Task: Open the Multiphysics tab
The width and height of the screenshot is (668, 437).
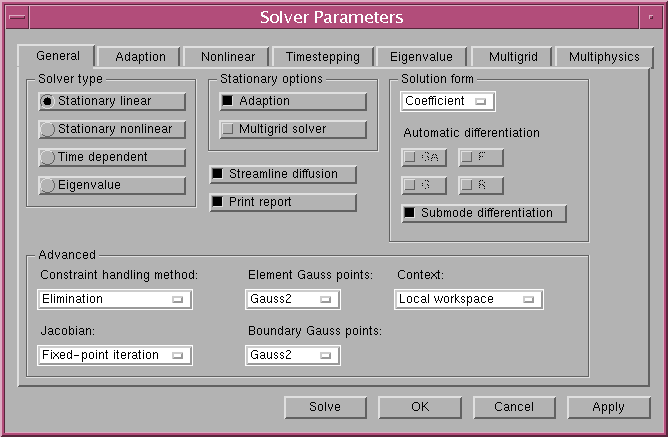Action: [x=604, y=57]
